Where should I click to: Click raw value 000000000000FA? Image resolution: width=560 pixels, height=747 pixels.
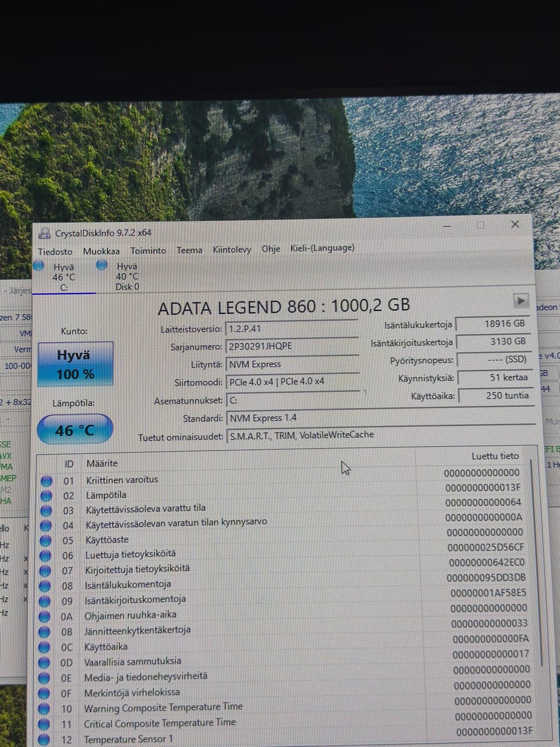491,639
